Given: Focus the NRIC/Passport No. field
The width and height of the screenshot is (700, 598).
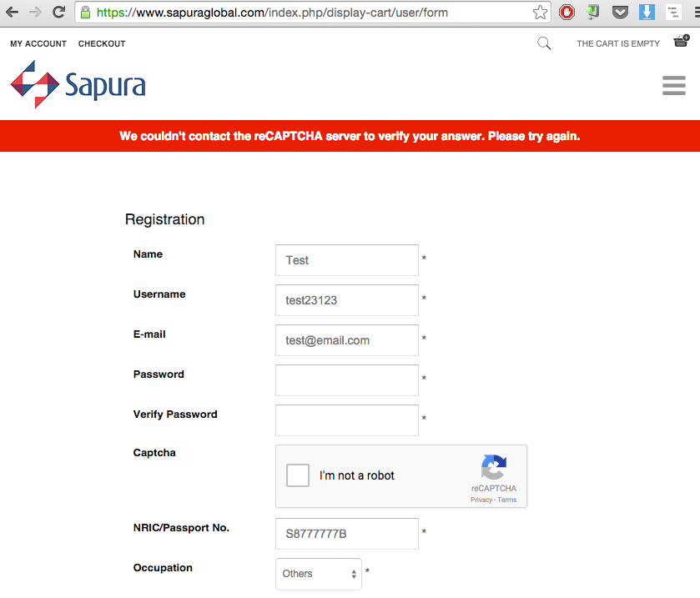Looking at the screenshot, I should click(347, 534).
